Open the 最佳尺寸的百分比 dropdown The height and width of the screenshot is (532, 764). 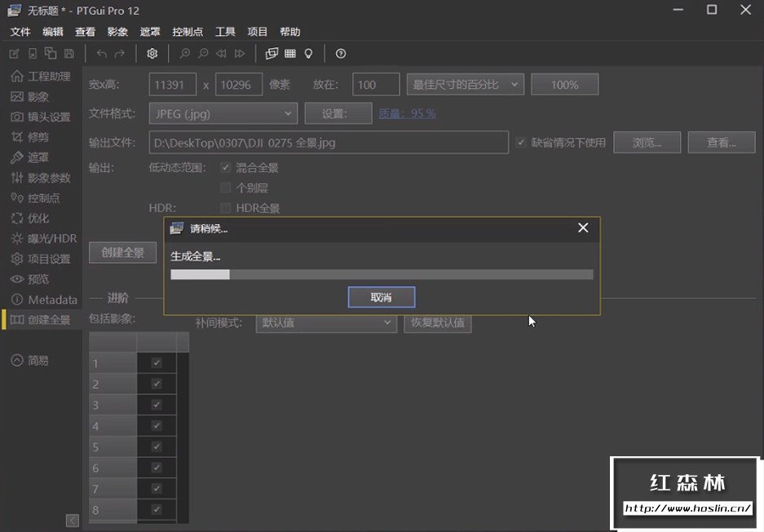(466, 85)
